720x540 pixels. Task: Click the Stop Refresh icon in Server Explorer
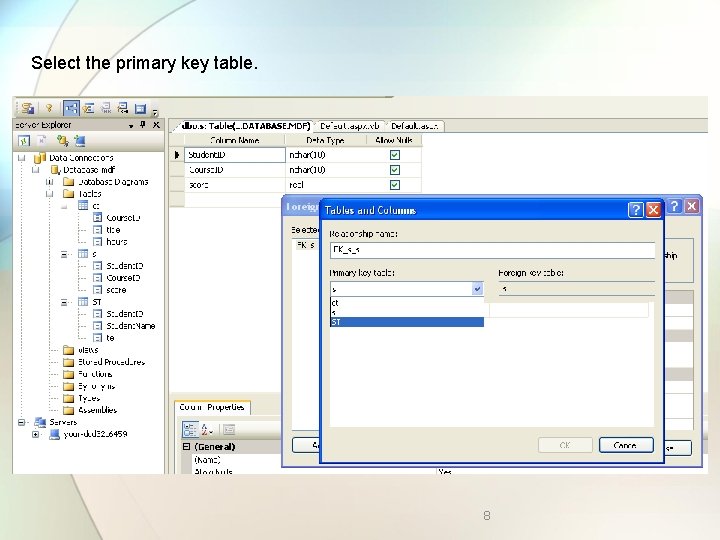(42, 141)
